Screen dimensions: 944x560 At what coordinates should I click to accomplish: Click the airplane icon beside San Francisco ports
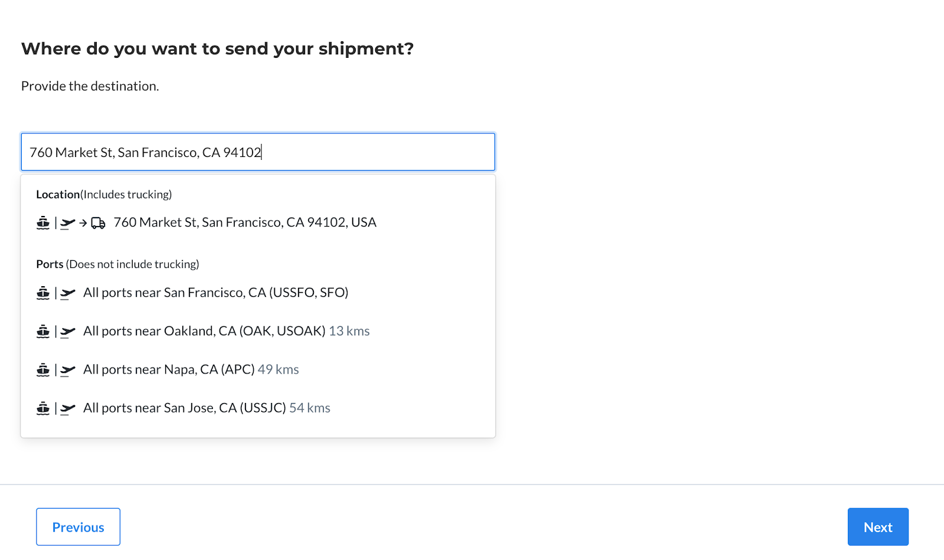coord(68,293)
